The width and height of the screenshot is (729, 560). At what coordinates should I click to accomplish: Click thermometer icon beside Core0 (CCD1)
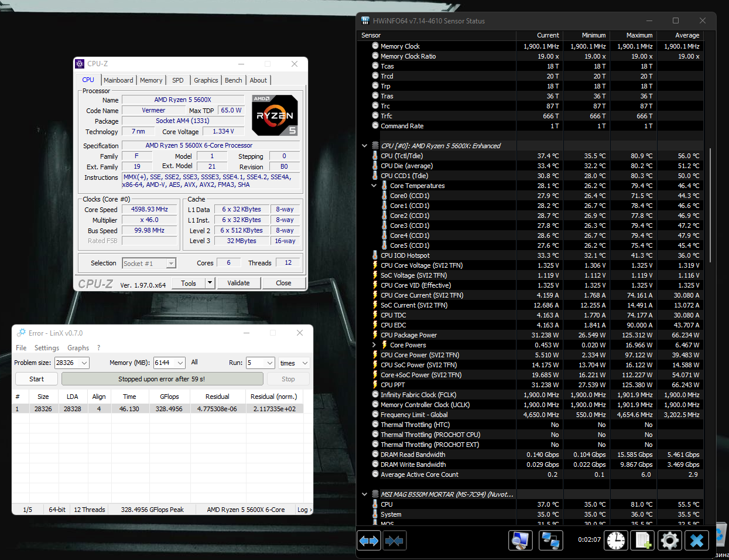385,196
